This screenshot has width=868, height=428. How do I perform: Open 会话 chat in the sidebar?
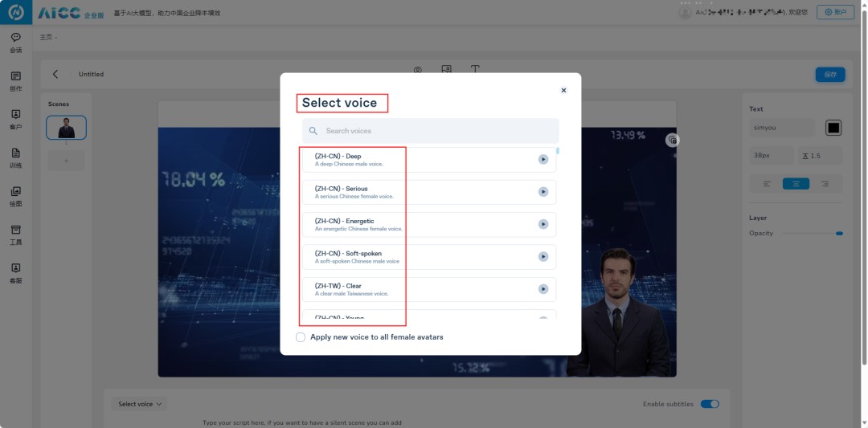pos(16,43)
